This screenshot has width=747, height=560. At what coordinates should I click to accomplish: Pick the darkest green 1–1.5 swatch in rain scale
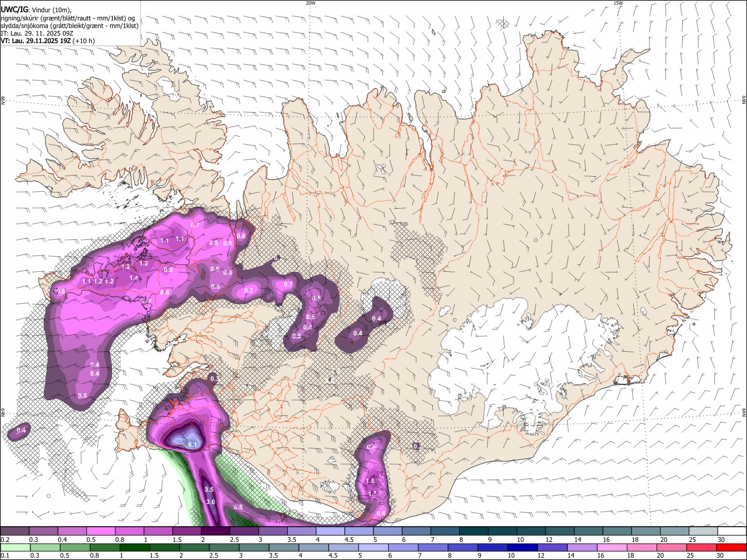(x=134, y=548)
